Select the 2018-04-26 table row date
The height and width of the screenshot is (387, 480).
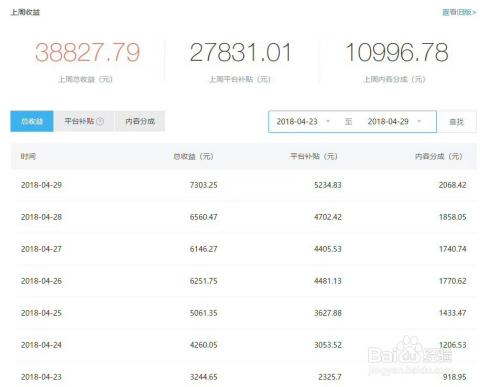(41, 281)
